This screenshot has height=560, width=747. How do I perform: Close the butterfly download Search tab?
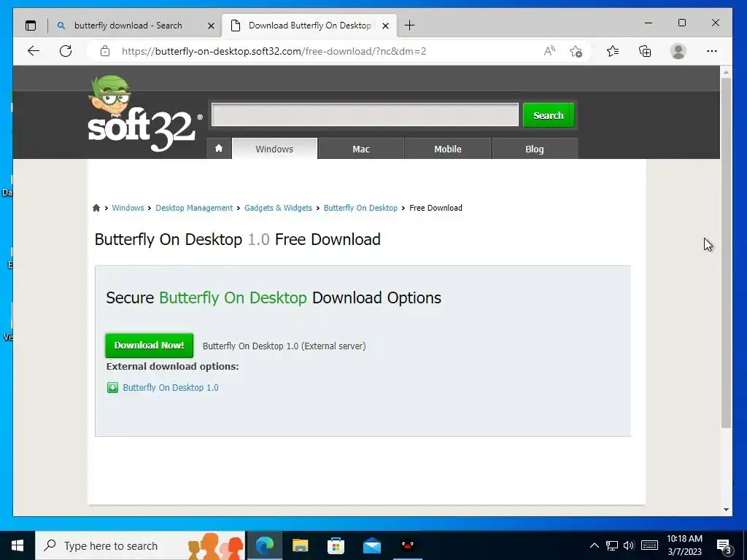tap(211, 26)
